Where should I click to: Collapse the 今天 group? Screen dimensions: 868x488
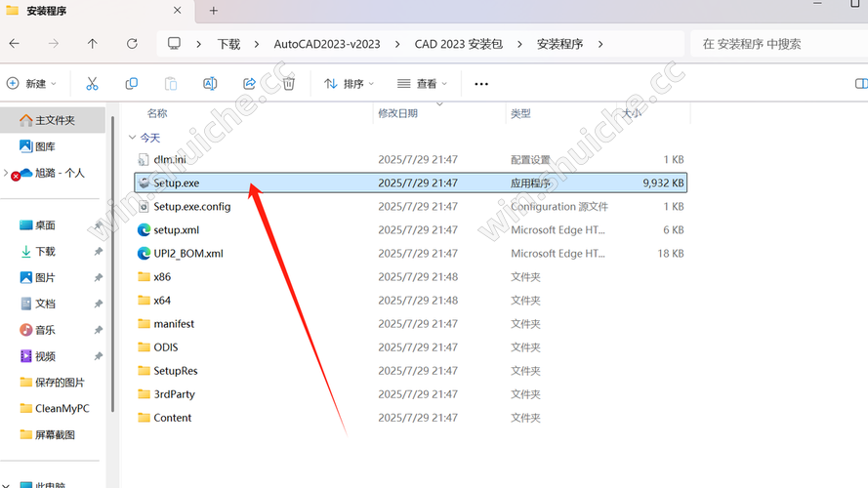[132, 138]
